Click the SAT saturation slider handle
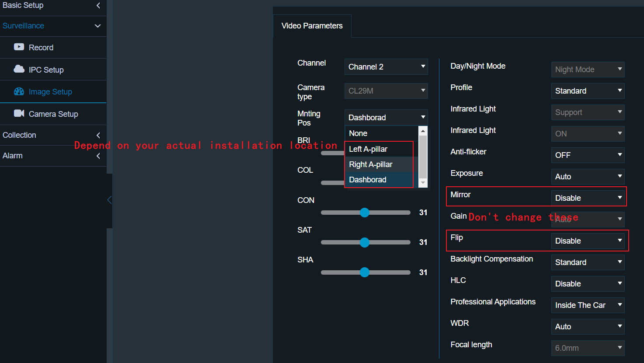The image size is (644, 363). 365,242
